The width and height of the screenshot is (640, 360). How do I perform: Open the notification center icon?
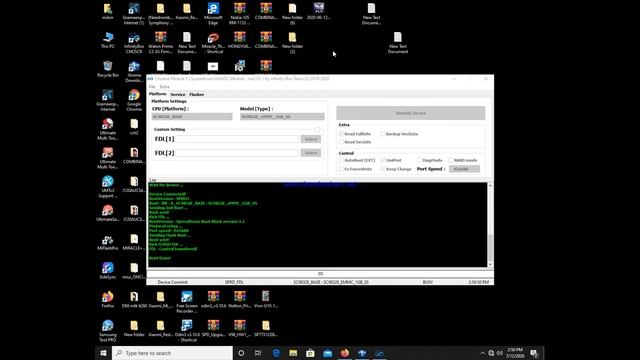click(x=533, y=353)
